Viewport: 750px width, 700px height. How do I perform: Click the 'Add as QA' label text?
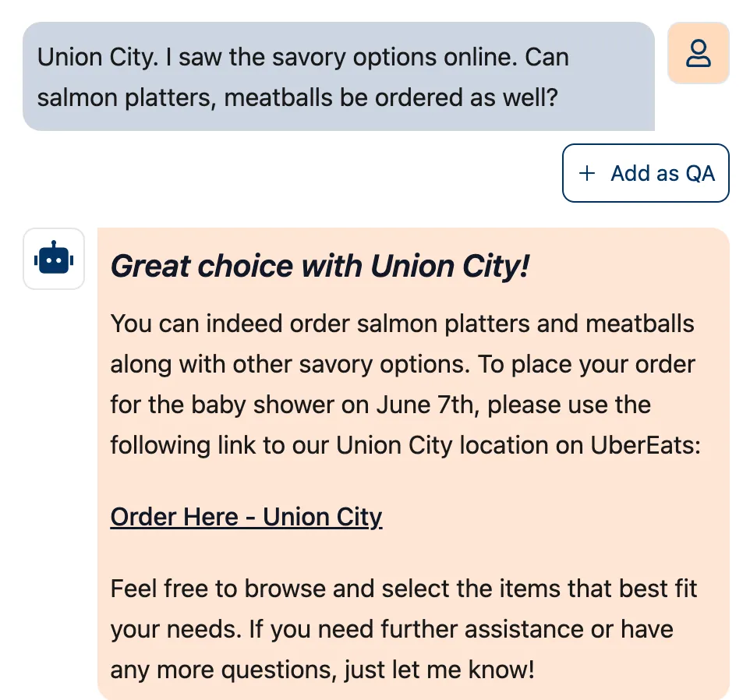[x=663, y=173]
